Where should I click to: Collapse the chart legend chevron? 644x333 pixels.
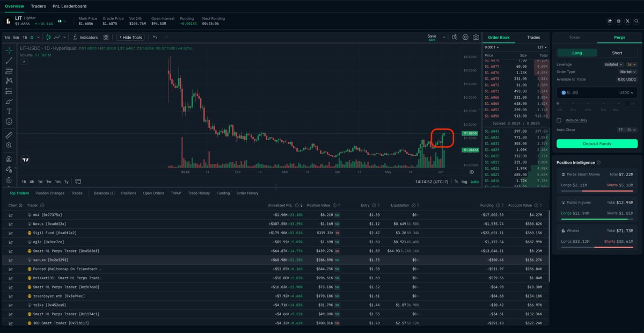[24, 62]
